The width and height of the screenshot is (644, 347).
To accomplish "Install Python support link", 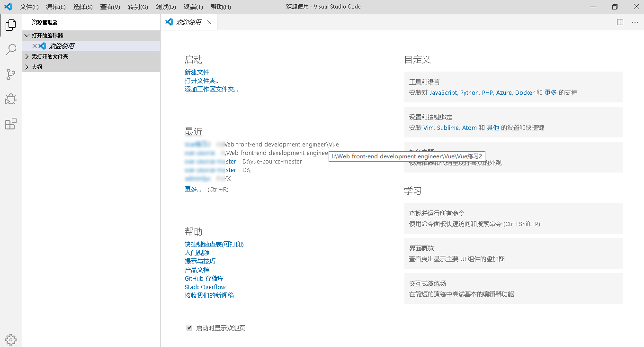I will [x=469, y=93].
